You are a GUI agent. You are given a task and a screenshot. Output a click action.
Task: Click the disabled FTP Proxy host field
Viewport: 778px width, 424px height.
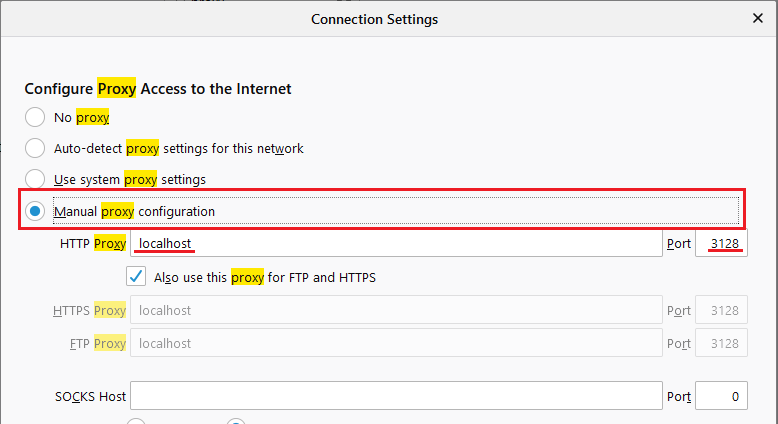(396, 343)
